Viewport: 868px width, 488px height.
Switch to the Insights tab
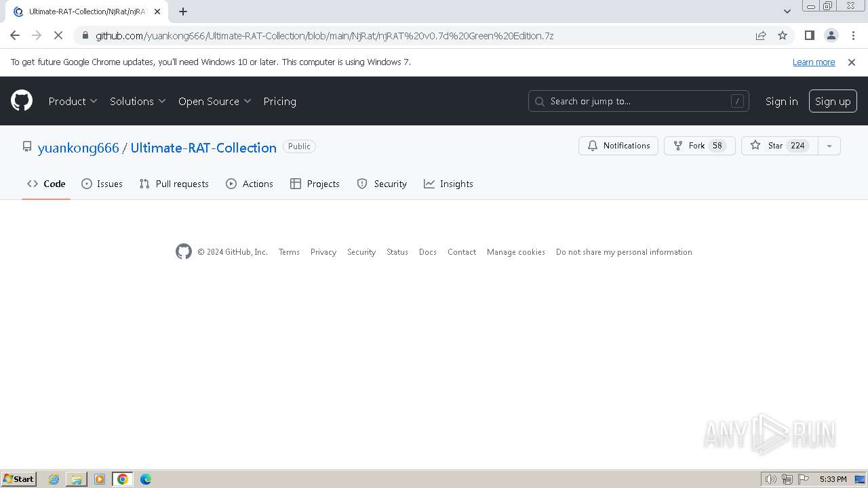448,184
